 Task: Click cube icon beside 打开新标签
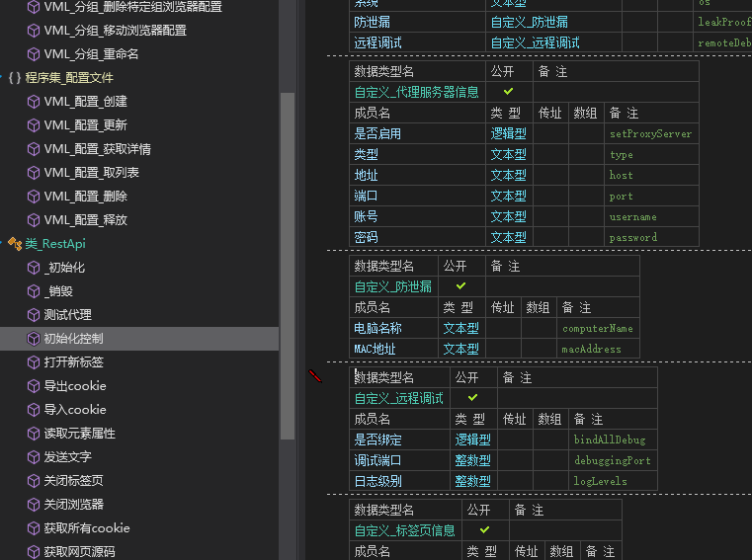pyautogui.click(x=33, y=362)
